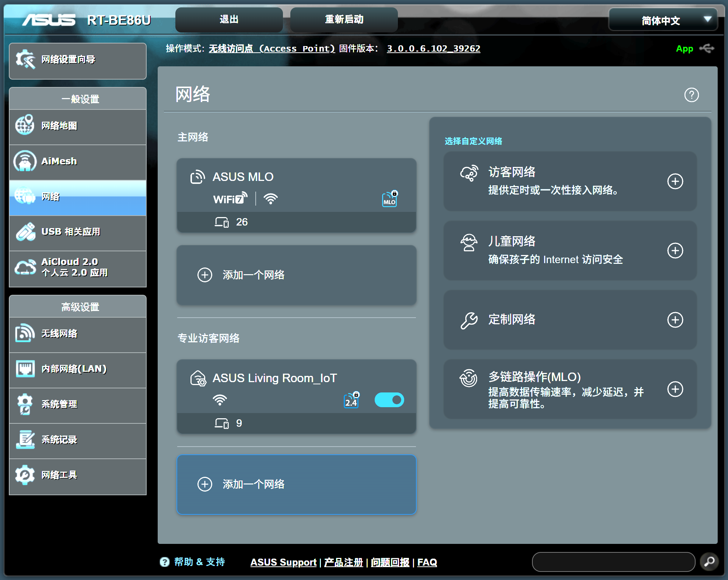Click the network tools gear icon
Image resolution: width=728 pixels, height=580 pixels.
click(x=25, y=475)
